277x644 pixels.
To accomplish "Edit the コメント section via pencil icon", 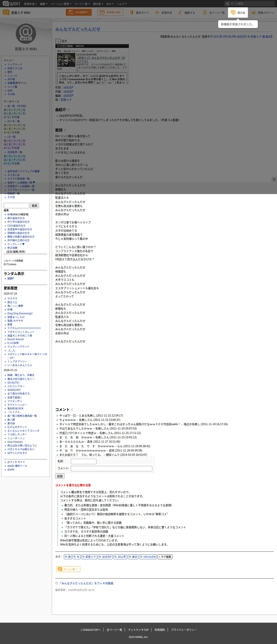I will [x=72, y=409].
